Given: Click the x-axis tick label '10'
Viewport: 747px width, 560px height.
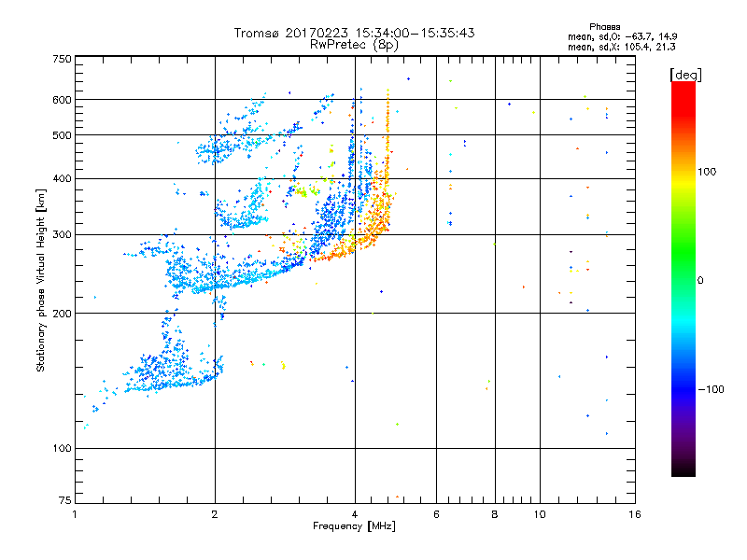Looking at the screenshot, I should tap(540, 514).
